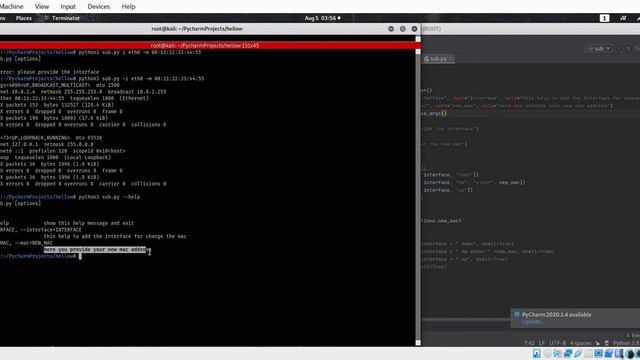Click the VirtualBox shared folders icon
Screen dimensions: 640x360
588,353
